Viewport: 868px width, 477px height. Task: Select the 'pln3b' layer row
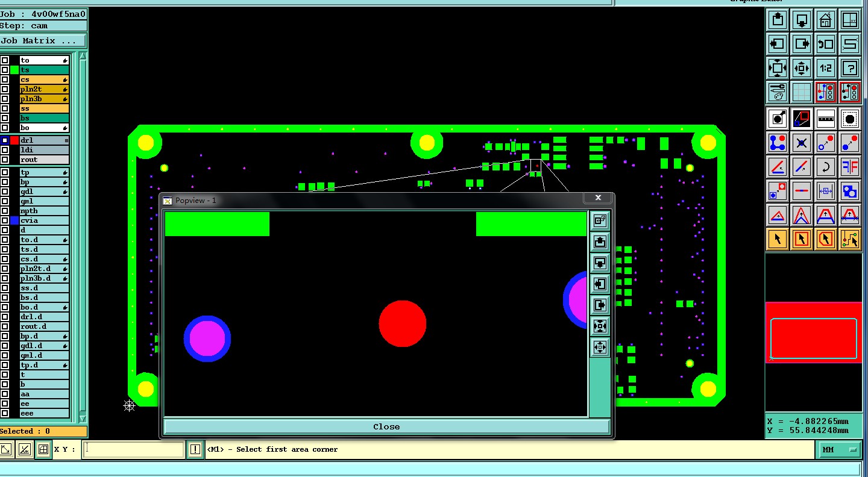pyautogui.click(x=45, y=99)
